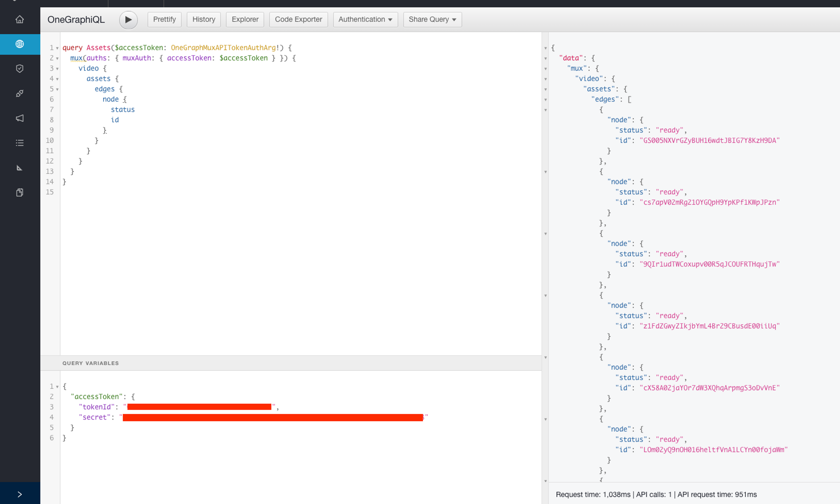The image size is (840, 504).
Task: Click the Prettify button
Action: point(165,19)
